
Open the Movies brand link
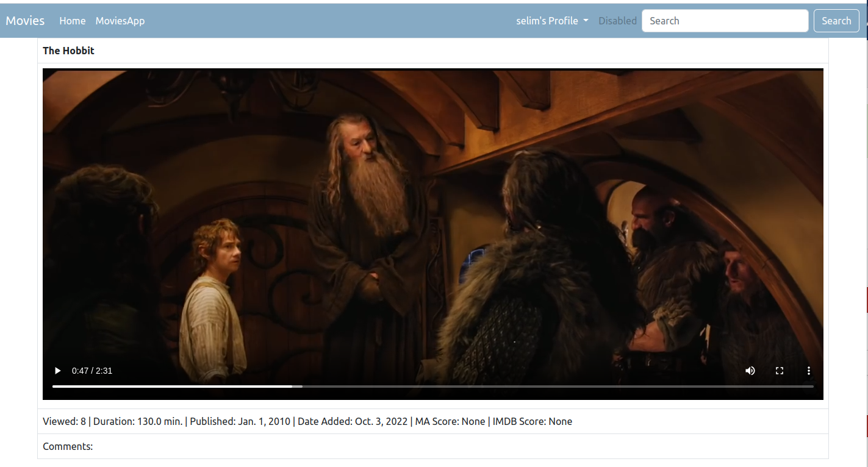25,21
